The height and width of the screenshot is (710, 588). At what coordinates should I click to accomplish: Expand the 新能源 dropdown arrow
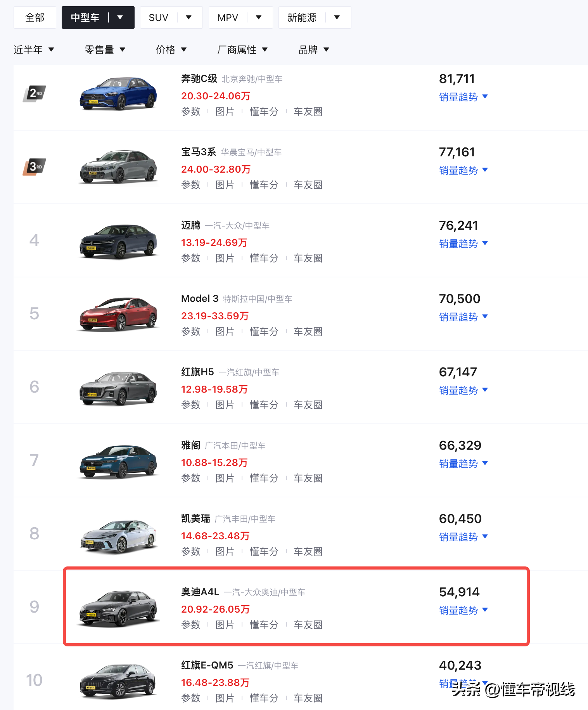coord(337,17)
